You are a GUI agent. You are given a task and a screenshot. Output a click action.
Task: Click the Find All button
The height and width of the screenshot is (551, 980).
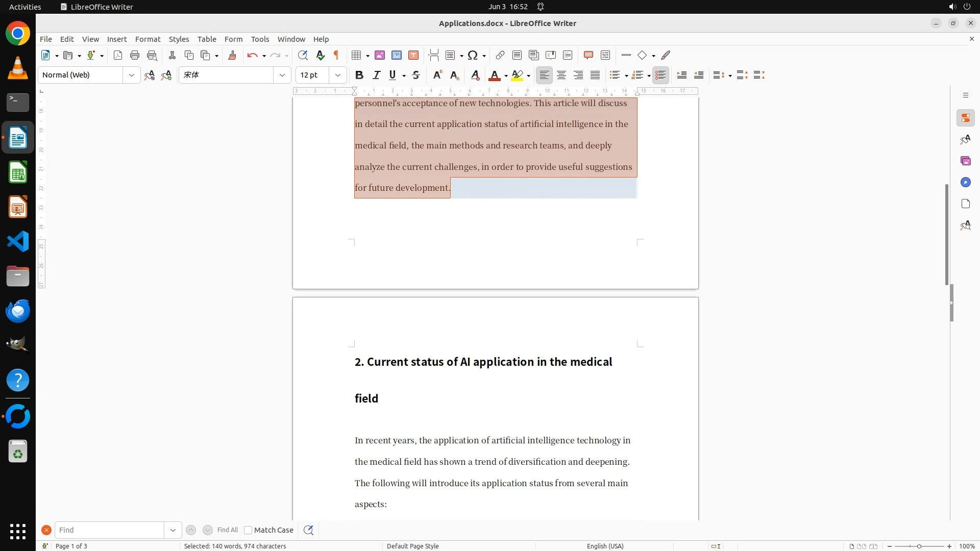[228, 530]
